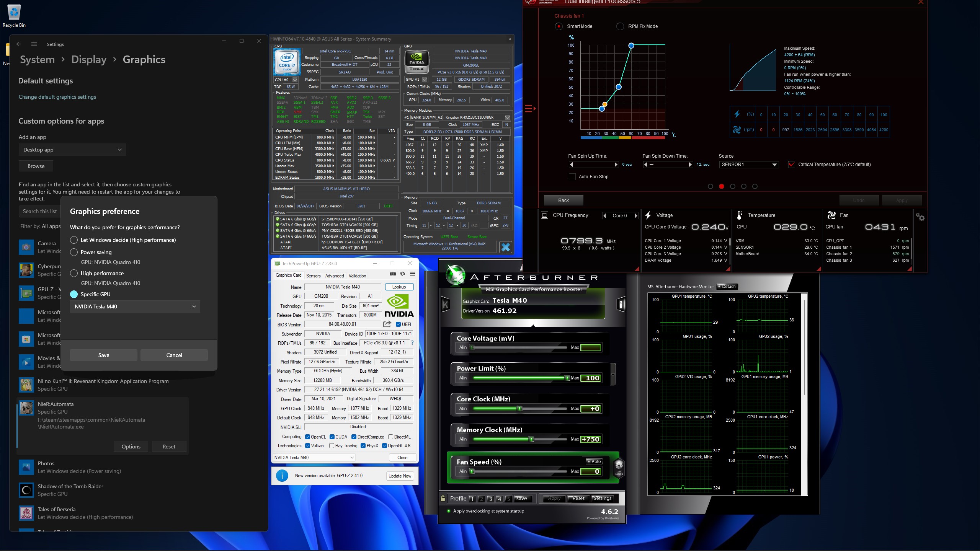Select the RPM Fix Mode radio button
The height and width of the screenshot is (551, 980).
620,26
